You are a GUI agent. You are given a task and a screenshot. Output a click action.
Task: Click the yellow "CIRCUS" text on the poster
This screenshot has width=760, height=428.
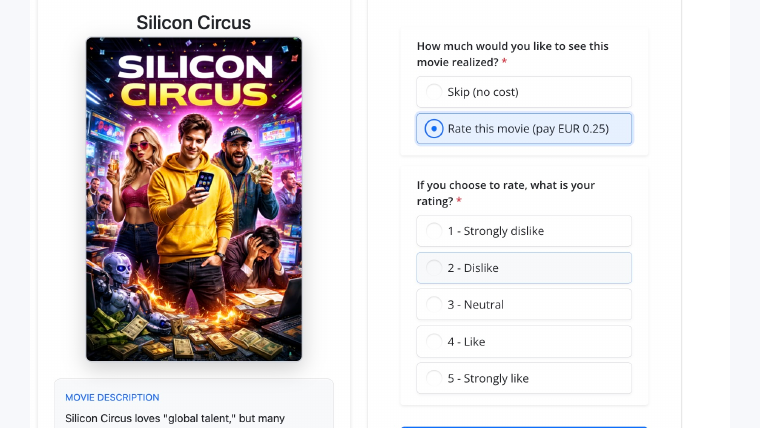point(194,94)
